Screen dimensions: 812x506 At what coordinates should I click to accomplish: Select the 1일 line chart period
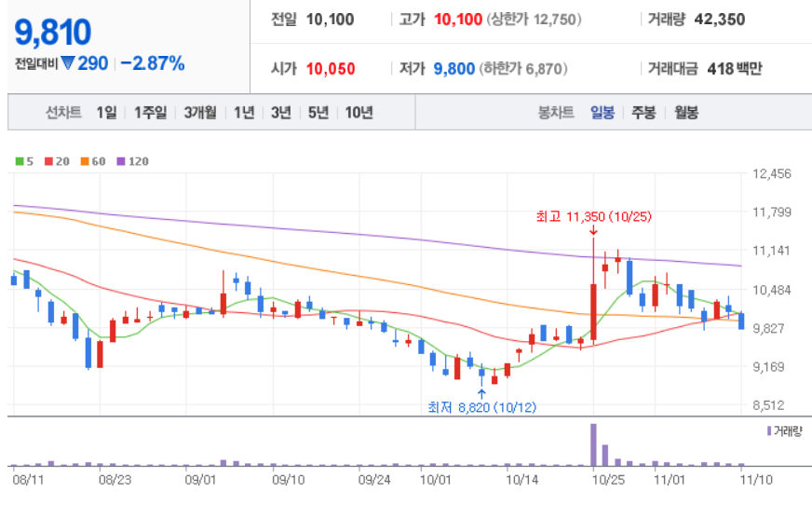107,112
